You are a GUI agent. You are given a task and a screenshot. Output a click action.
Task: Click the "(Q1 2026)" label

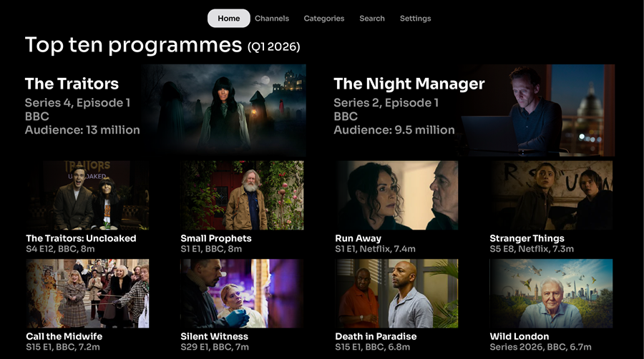(x=274, y=47)
